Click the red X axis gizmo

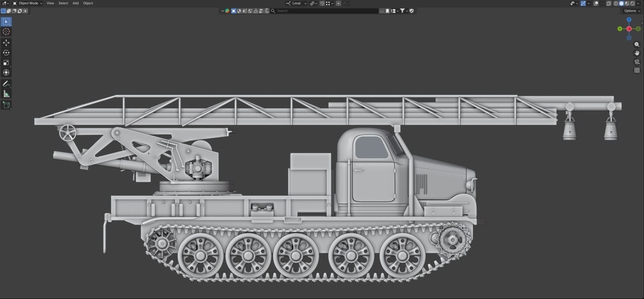629,28
